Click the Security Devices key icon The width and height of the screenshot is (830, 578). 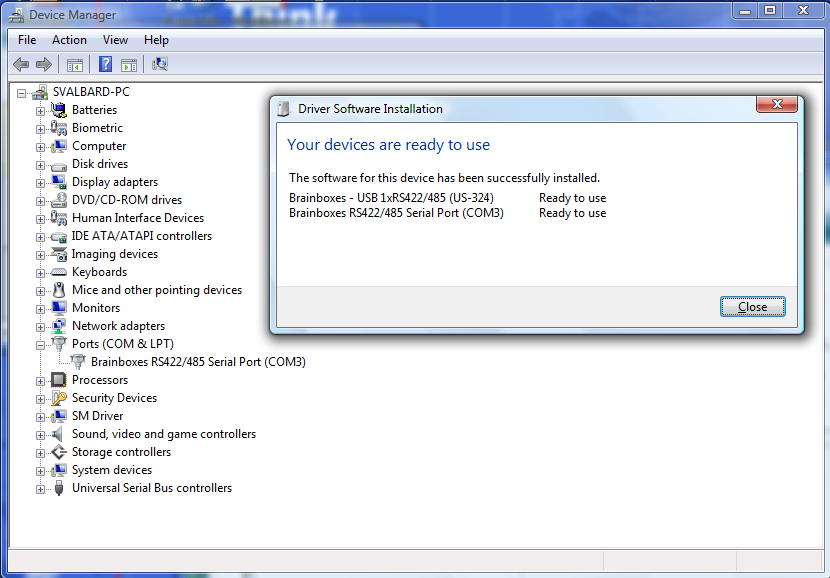[59, 398]
